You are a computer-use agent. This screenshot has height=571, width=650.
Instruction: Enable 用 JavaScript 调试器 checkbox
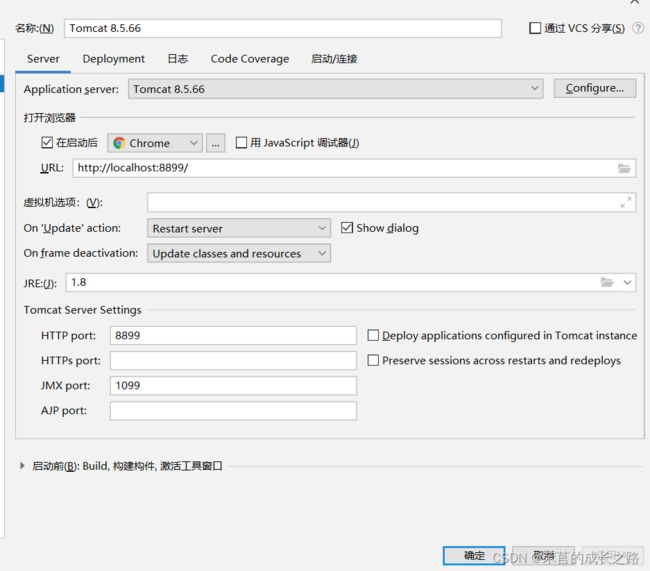tap(241, 143)
